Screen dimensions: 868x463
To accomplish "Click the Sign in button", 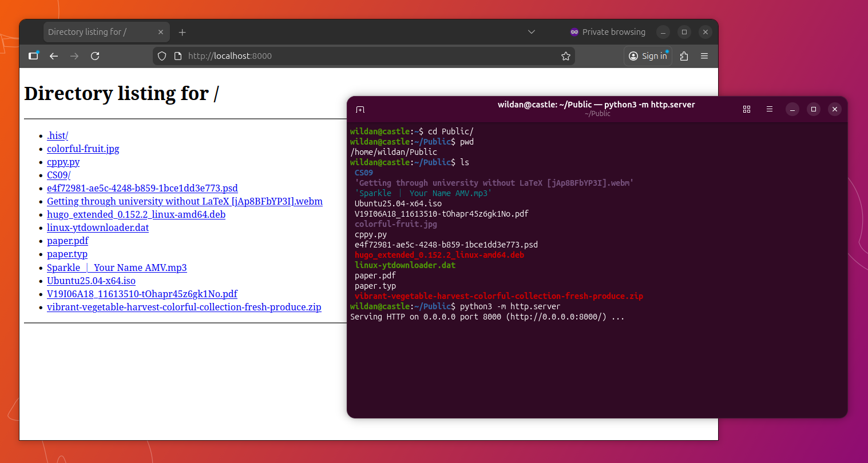I will [648, 56].
